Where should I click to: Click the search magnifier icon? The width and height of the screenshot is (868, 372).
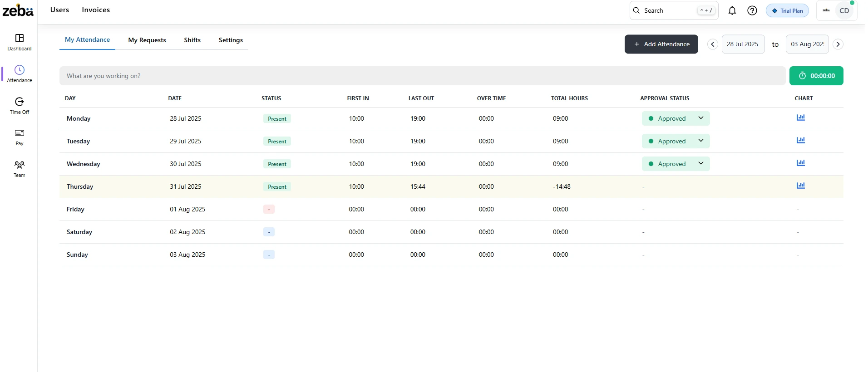point(636,10)
